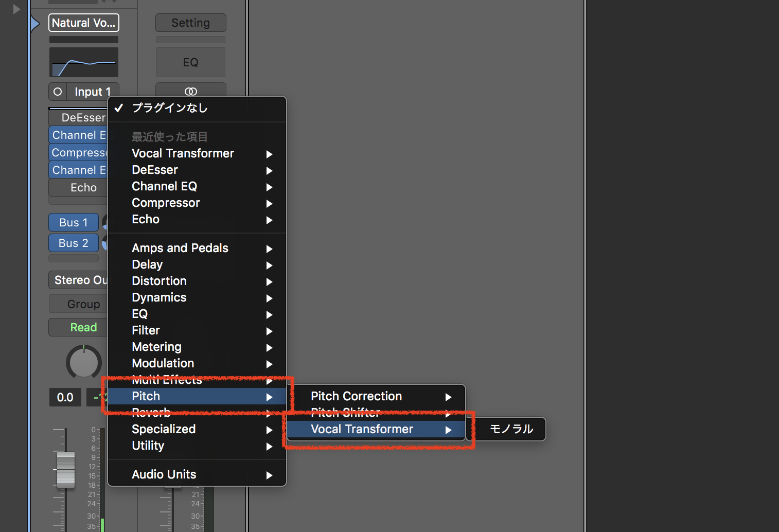The height and width of the screenshot is (532, 779).
Task: Select the highlighted Pitch category
Action: 197,396
